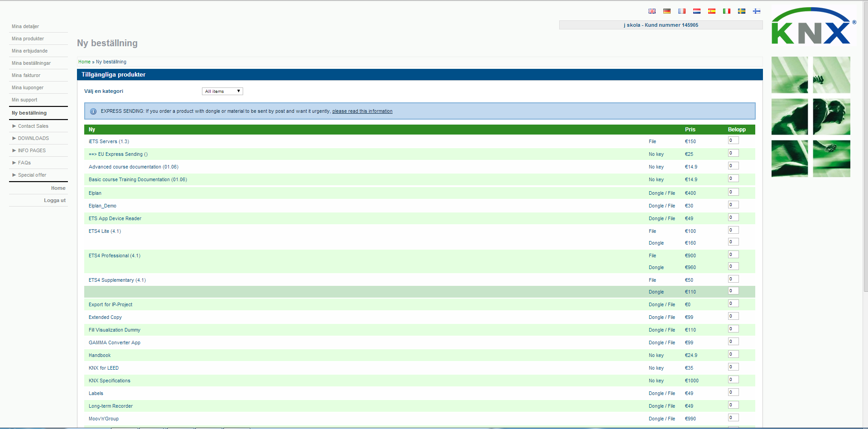
Task: Click 'Long-term Recorder' product name
Action: point(110,406)
